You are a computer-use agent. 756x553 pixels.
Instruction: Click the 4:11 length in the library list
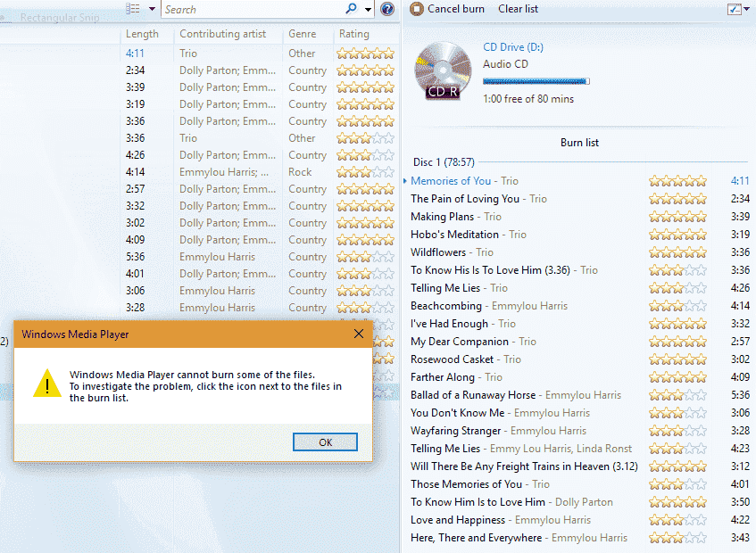coord(135,54)
